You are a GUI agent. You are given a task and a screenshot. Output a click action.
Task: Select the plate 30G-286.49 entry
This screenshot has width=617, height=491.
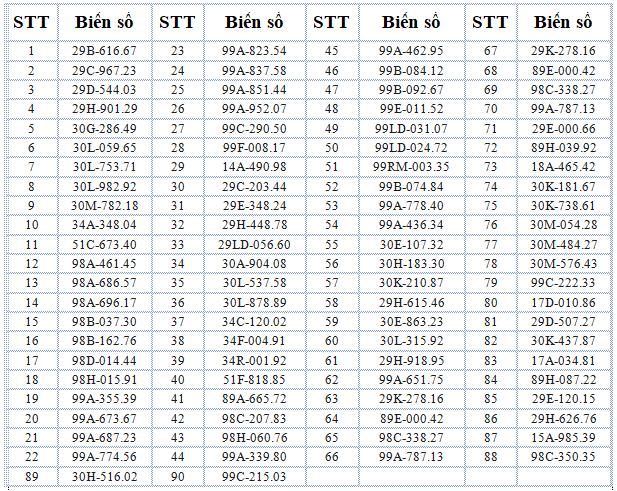tap(104, 129)
